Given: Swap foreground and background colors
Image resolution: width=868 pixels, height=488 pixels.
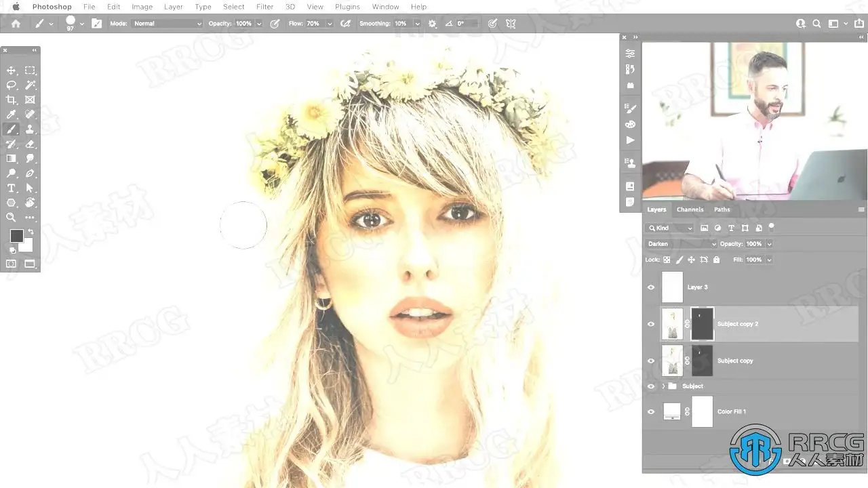Looking at the screenshot, I should (30, 232).
